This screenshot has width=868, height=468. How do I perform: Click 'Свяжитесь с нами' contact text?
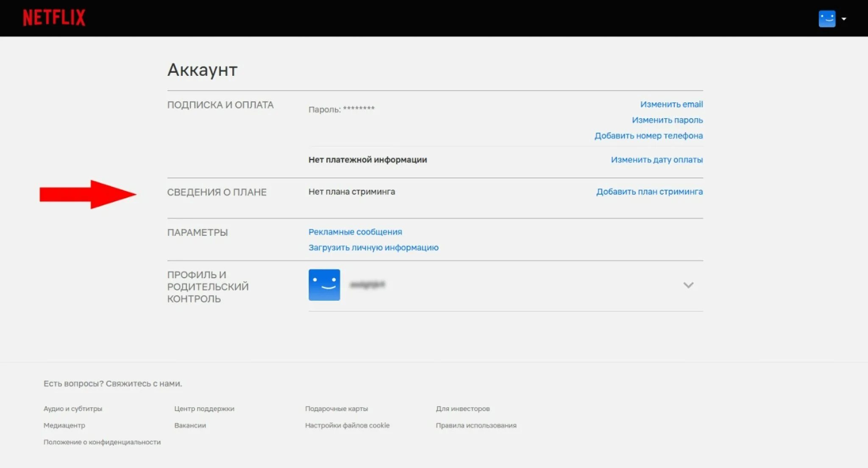click(x=143, y=384)
